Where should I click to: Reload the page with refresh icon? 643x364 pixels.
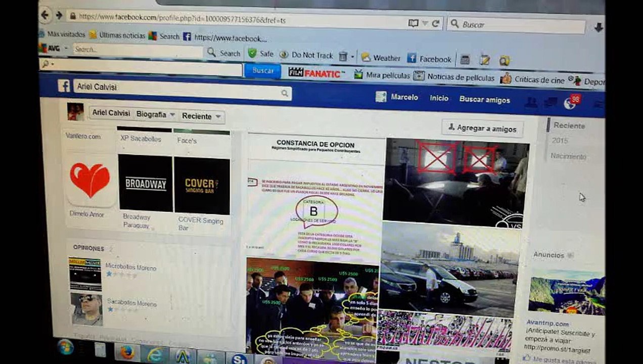click(x=435, y=23)
